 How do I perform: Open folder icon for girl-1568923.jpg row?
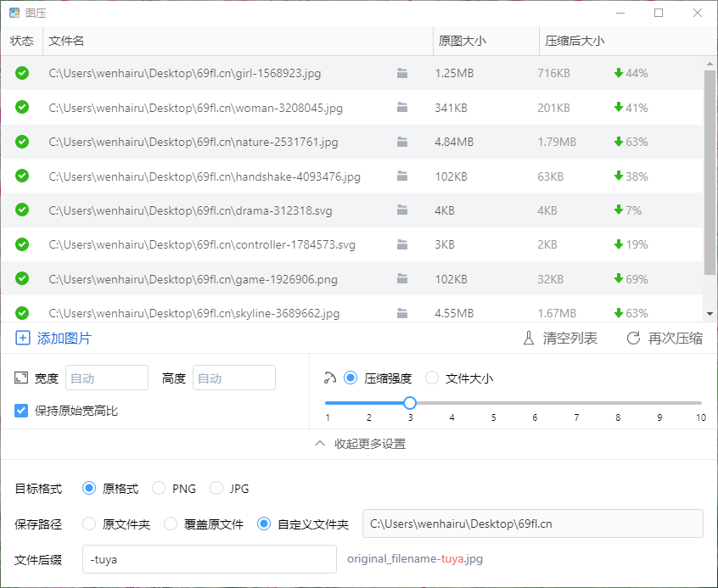(402, 73)
